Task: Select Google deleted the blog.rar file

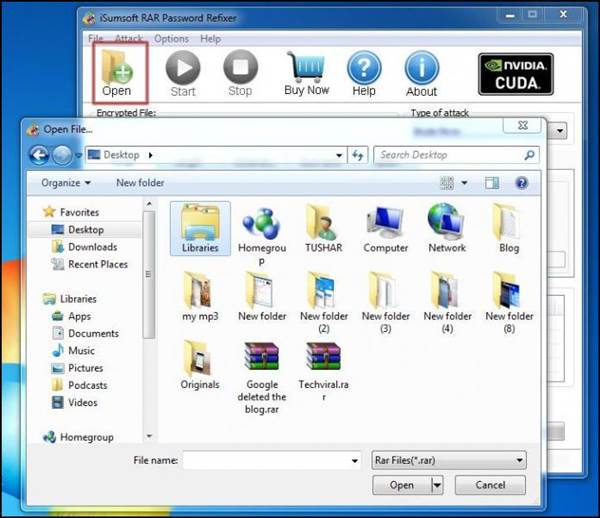Action: click(262, 378)
